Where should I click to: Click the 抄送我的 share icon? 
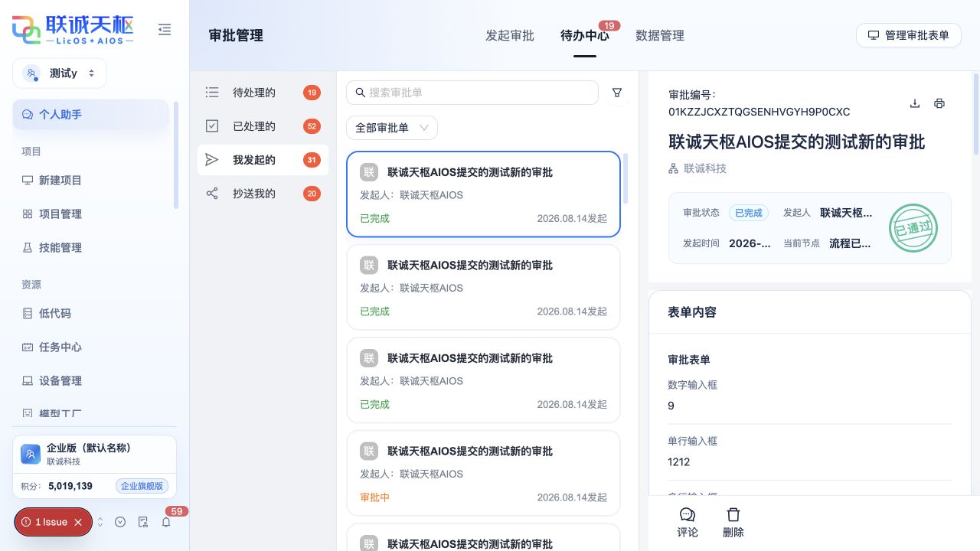(212, 194)
